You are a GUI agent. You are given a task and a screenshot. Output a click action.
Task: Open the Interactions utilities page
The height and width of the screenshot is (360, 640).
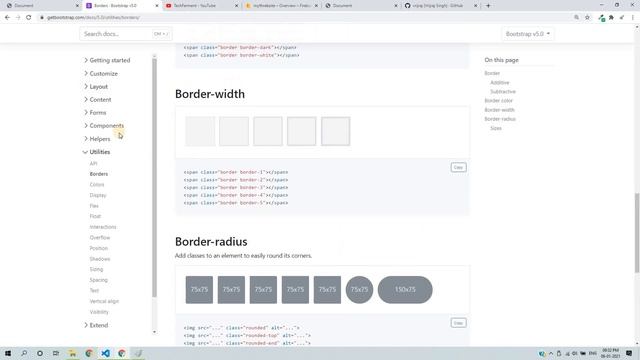(103, 227)
